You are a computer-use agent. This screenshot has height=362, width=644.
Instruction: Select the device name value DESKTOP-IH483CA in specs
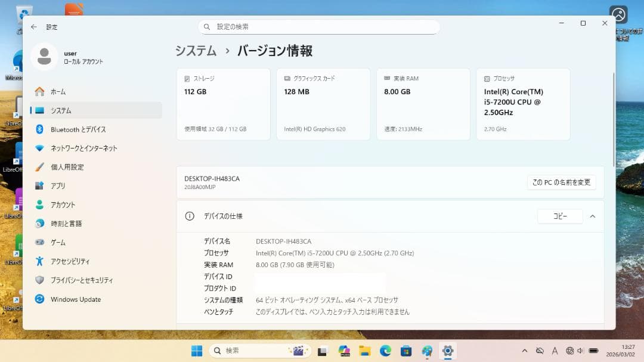tap(283, 242)
